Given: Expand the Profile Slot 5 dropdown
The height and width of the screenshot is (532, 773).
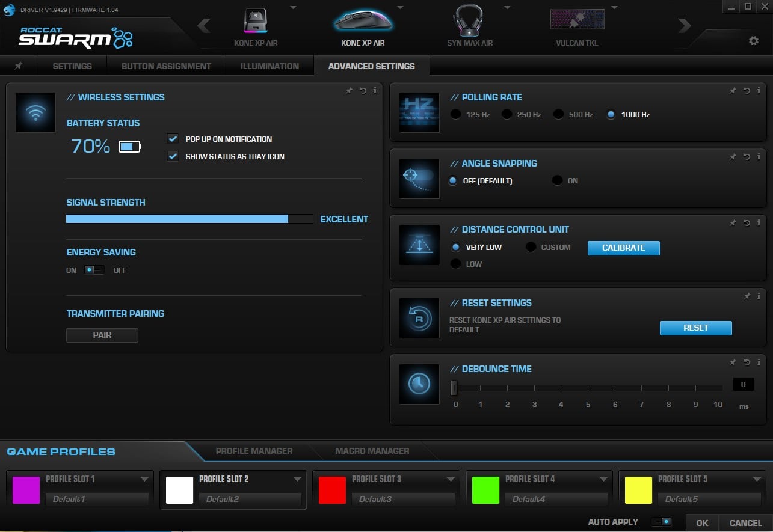Looking at the screenshot, I should pos(757,479).
